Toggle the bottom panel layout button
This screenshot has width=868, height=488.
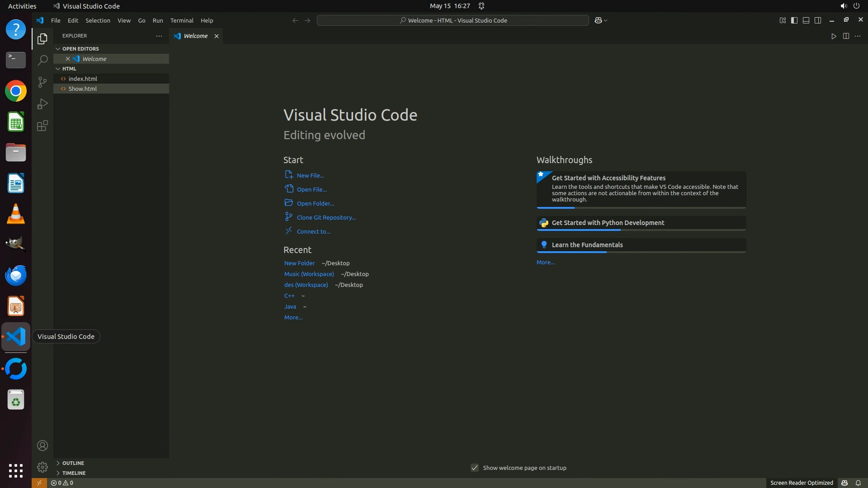point(806,20)
